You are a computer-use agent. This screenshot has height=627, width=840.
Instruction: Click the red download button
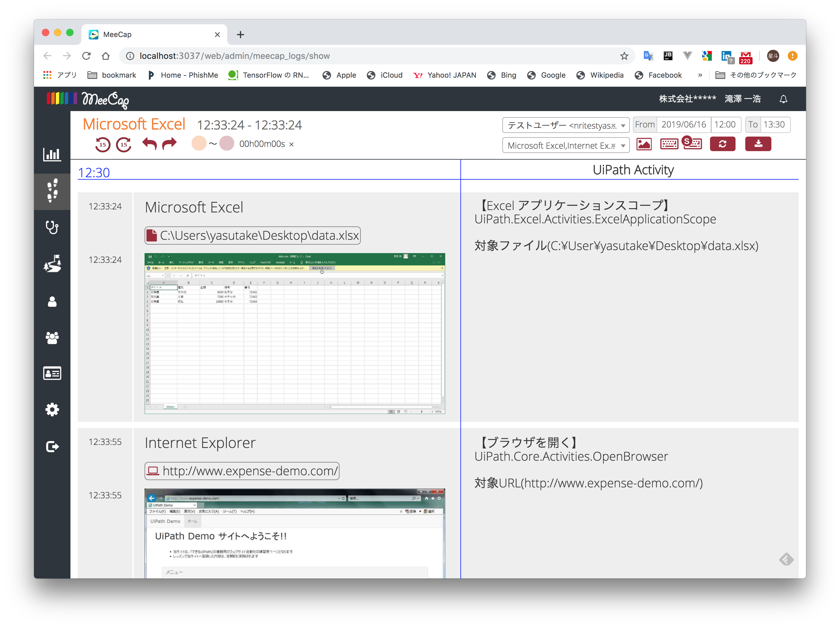758,144
